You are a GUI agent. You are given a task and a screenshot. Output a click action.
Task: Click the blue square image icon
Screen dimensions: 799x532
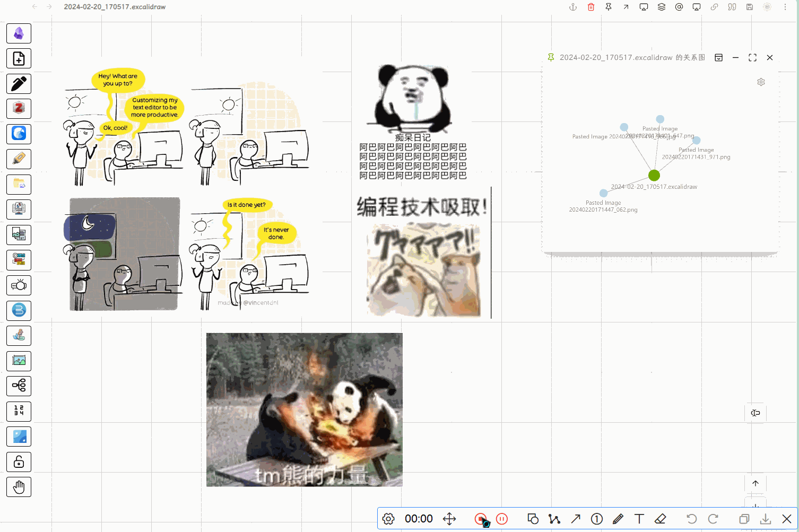(19, 437)
